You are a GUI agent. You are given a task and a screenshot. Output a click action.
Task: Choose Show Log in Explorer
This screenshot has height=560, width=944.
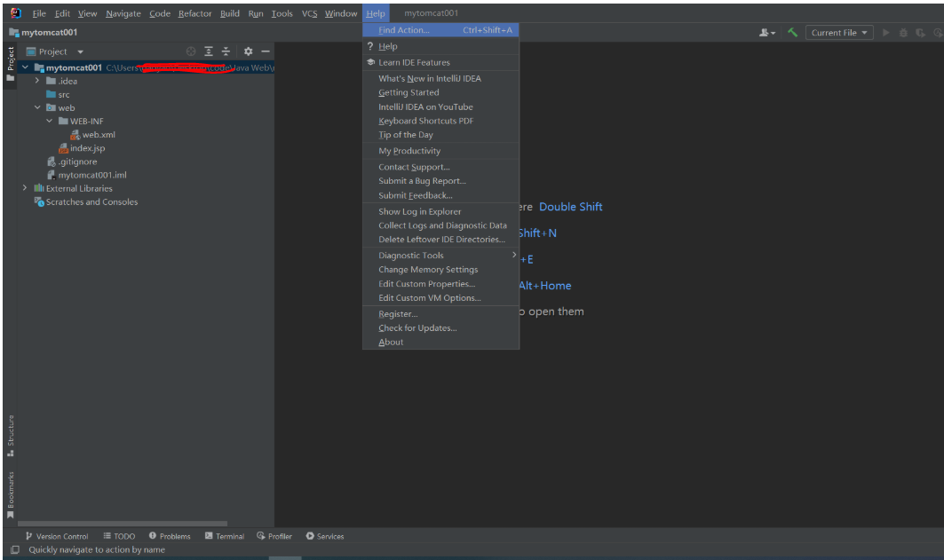tap(440, 212)
